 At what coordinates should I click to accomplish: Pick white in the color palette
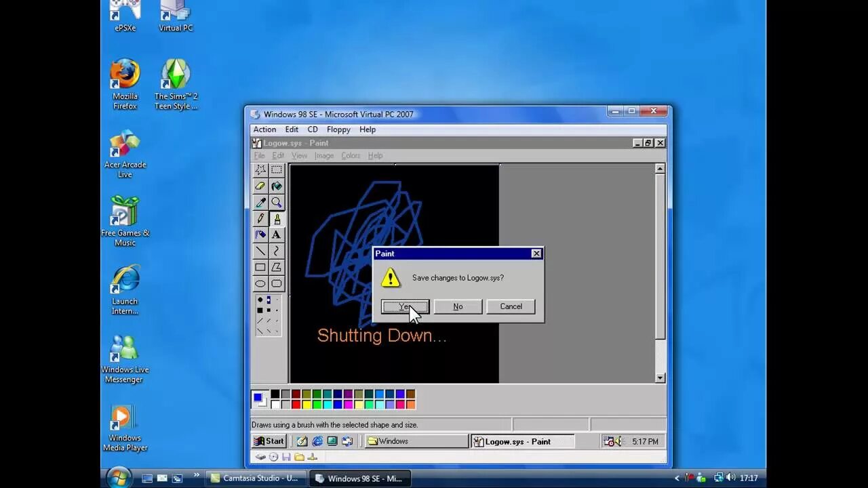pyautogui.click(x=275, y=405)
